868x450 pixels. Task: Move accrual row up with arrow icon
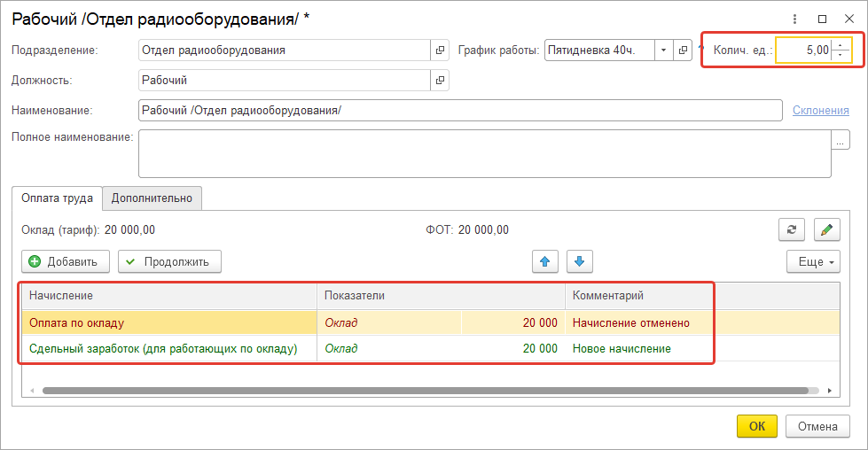click(544, 261)
